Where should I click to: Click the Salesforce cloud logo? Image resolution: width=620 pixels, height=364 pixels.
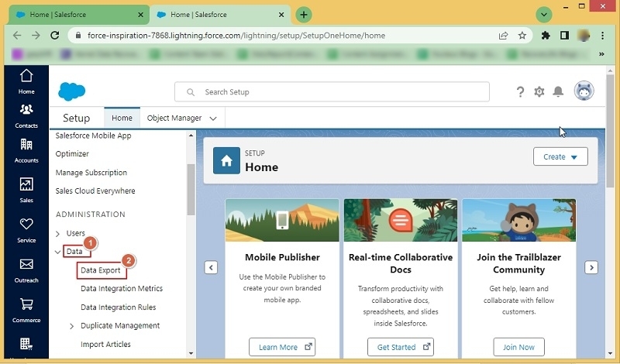tap(71, 91)
